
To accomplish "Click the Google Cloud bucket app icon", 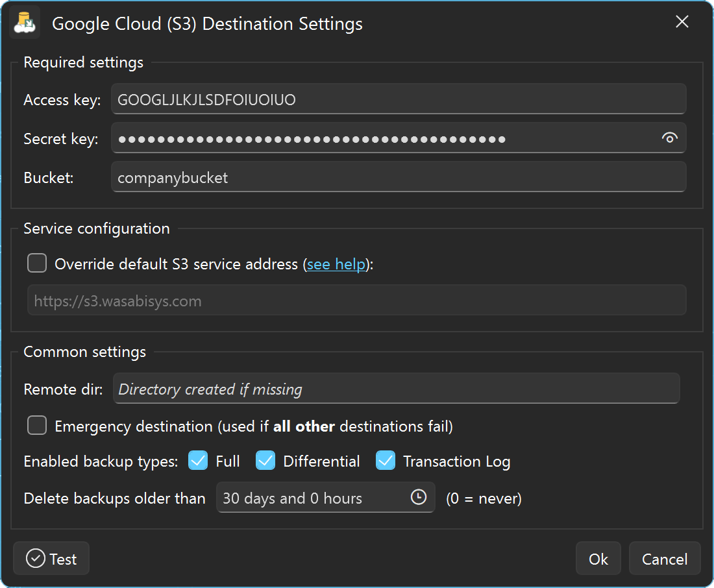I will tap(26, 23).
